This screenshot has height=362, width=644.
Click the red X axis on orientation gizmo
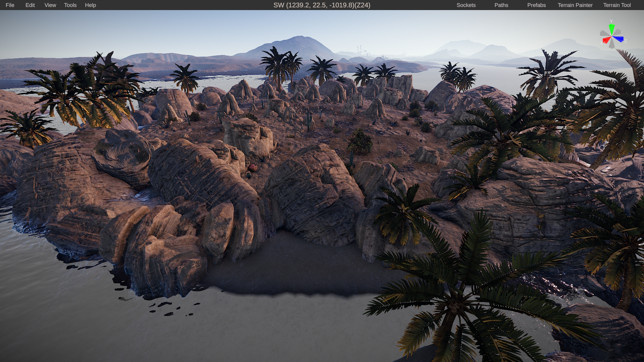606,40
